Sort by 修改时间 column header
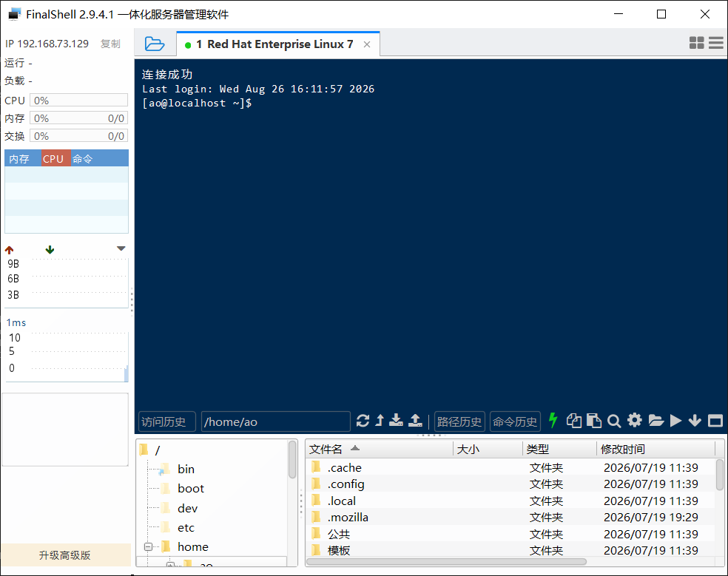Viewport: 728px width, 576px height. pos(655,449)
